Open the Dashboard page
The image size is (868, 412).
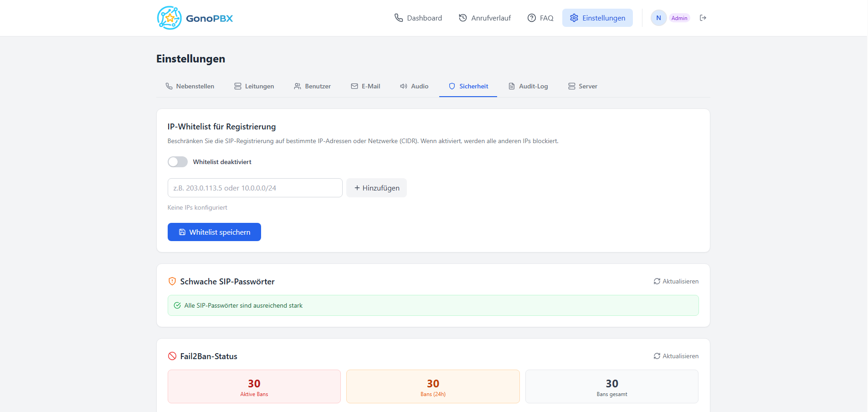pos(418,18)
